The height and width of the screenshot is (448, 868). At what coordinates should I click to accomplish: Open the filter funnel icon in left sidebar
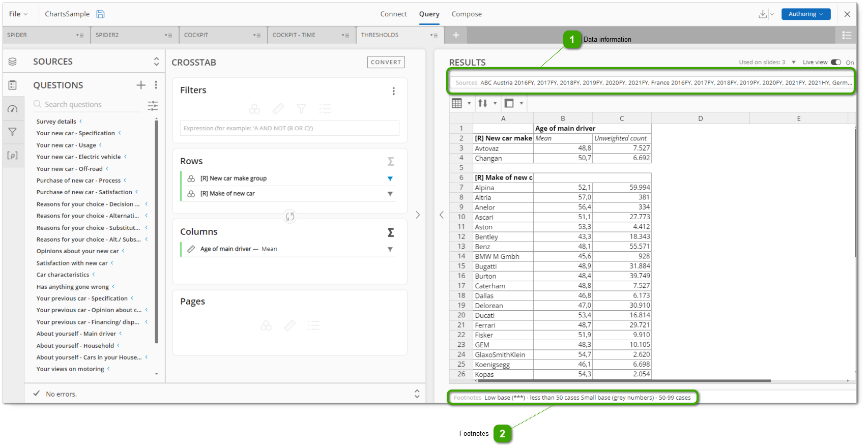(x=13, y=132)
